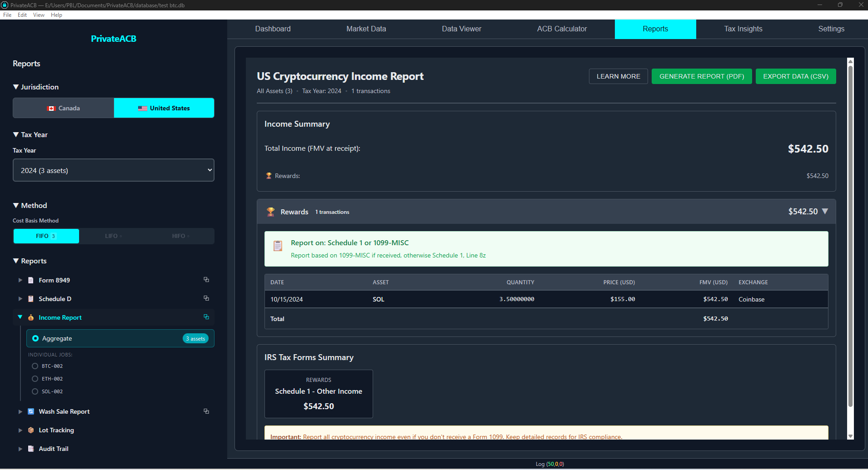868x470 pixels.
Task: Click the PrivateACB app icon in title bar
Action: point(5,5)
